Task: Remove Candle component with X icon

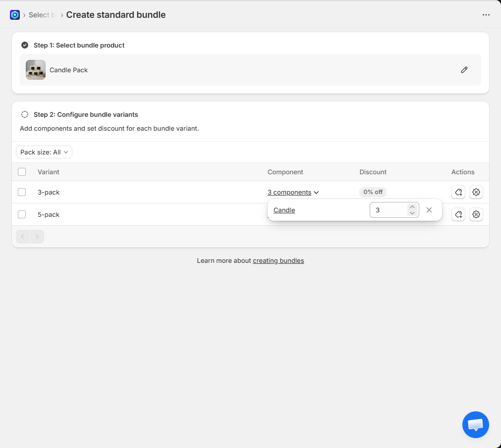Action: [x=429, y=210]
